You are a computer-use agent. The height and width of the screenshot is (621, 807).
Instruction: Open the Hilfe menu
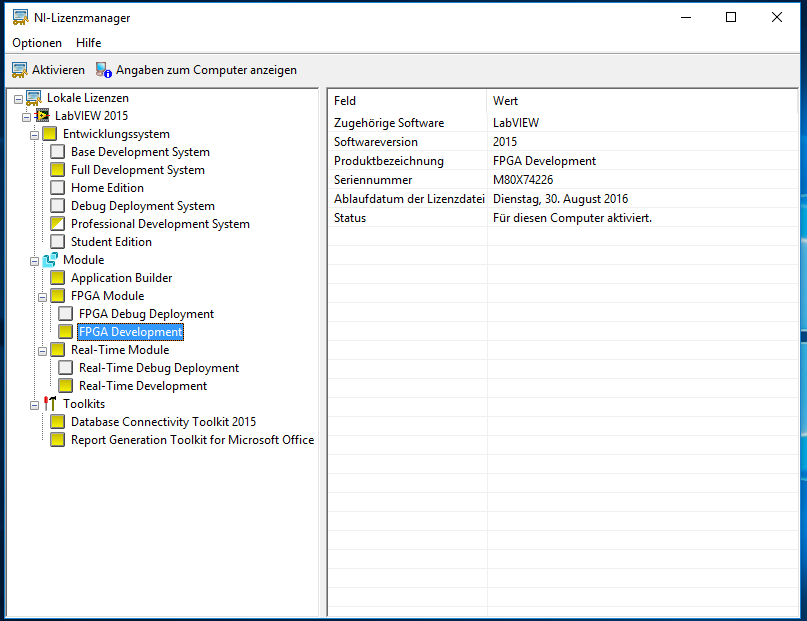coord(88,43)
